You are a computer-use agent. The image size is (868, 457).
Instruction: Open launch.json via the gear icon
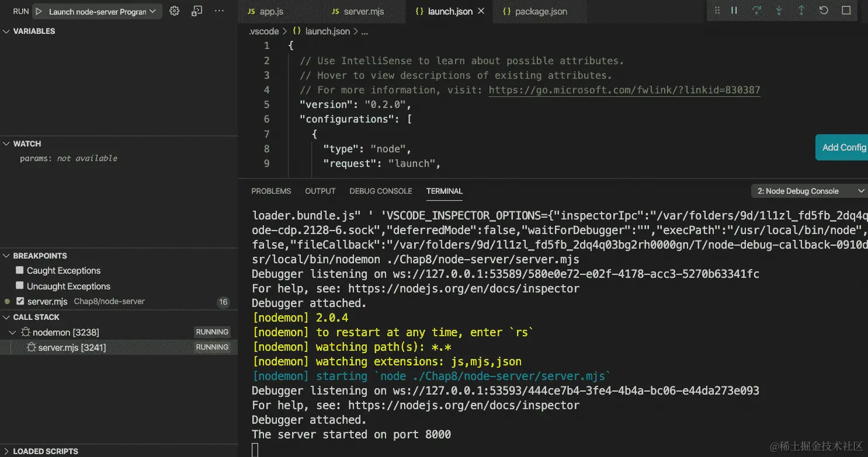(x=173, y=11)
